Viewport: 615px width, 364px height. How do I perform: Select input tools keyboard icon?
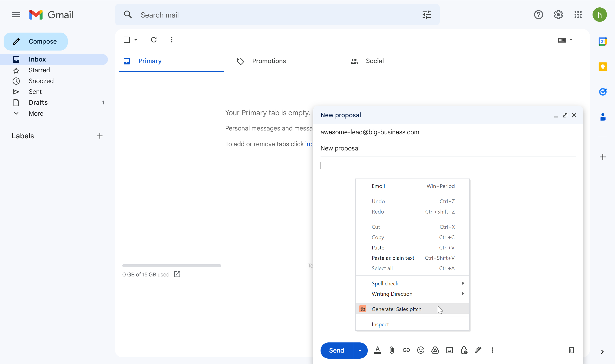click(562, 40)
